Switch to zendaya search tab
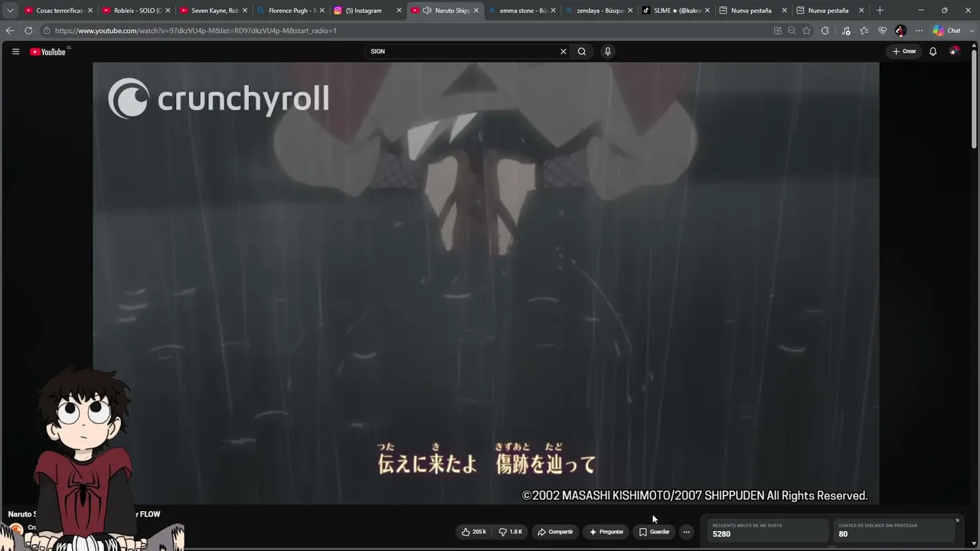Image resolution: width=980 pixels, height=551 pixels. (600, 11)
